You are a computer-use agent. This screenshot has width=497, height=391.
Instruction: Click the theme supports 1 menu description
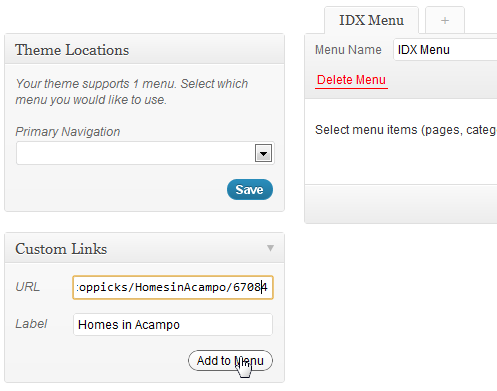(x=132, y=92)
